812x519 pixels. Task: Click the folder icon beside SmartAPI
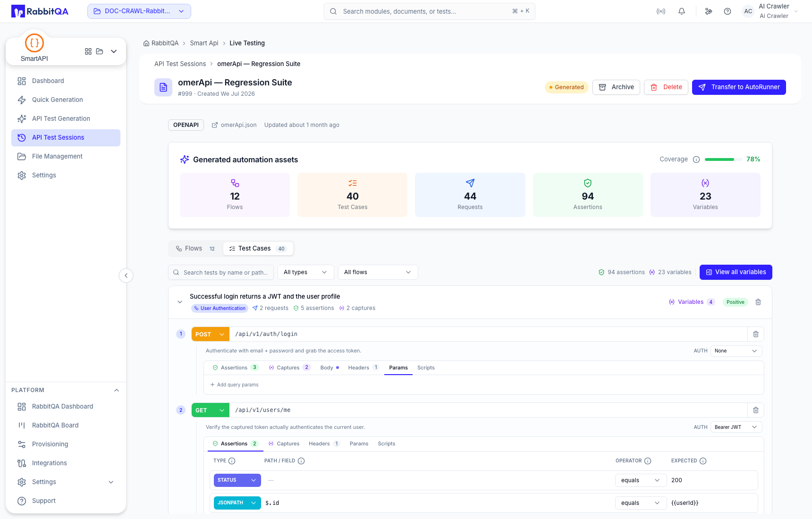tap(100, 51)
